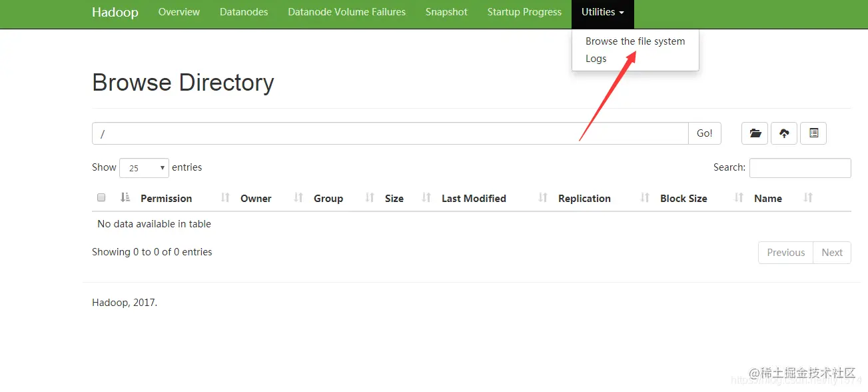This screenshot has height=392, width=868.
Task: Click the Browse Directory heading
Action: point(183,83)
